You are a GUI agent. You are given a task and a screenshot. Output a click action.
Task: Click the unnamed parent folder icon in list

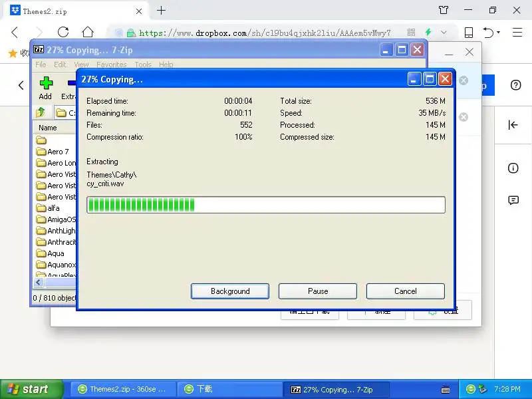41,140
